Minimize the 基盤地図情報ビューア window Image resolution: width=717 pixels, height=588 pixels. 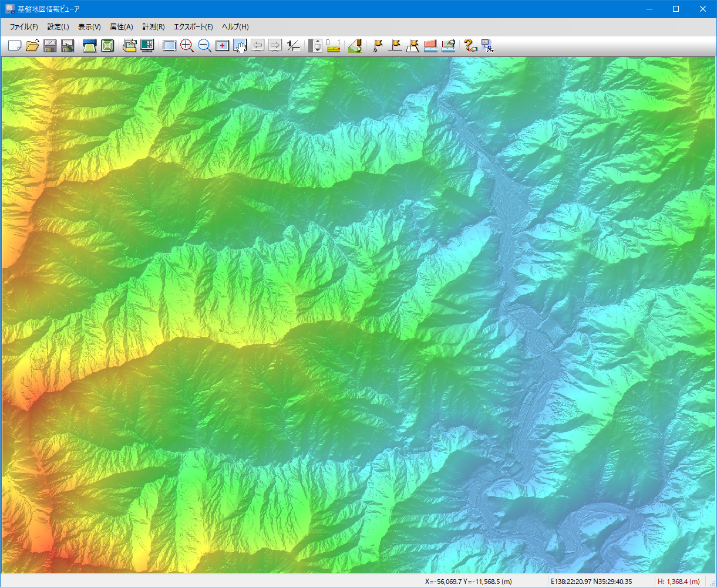pyautogui.click(x=649, y=9)
